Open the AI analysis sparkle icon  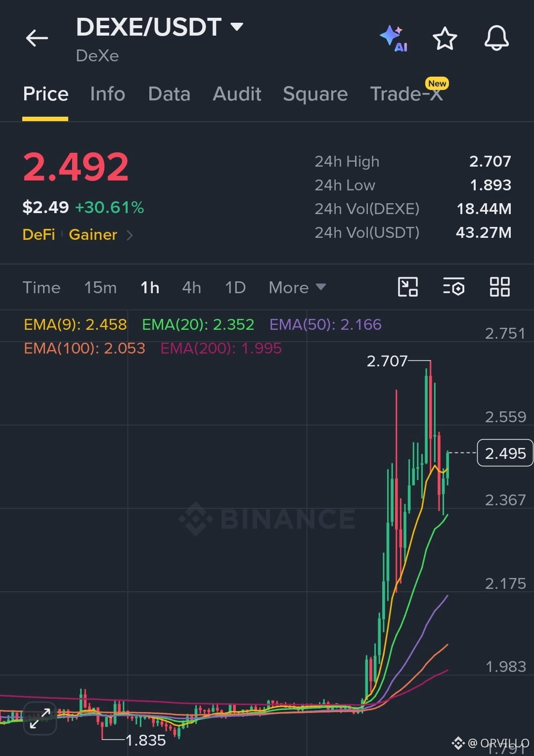click(x=394, y=38)
